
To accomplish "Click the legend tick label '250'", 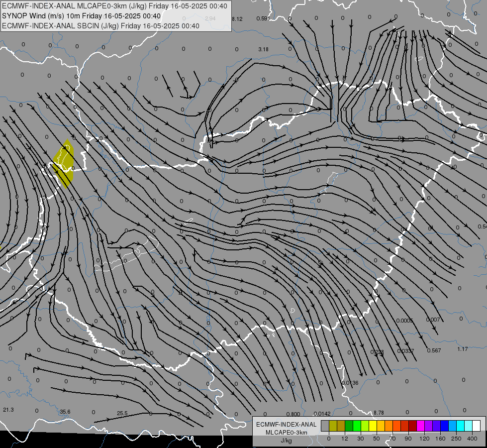I will click(x=456, y=439).
